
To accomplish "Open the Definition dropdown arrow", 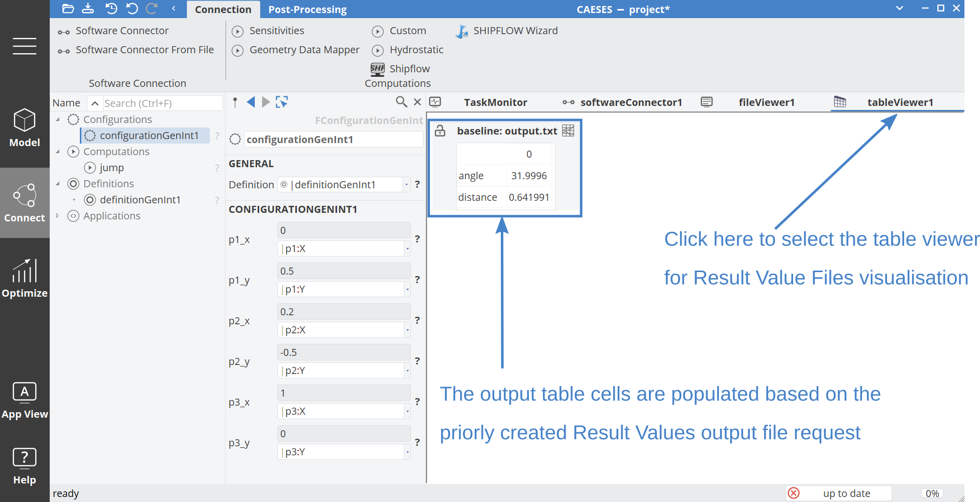I will tap(406, 185).
